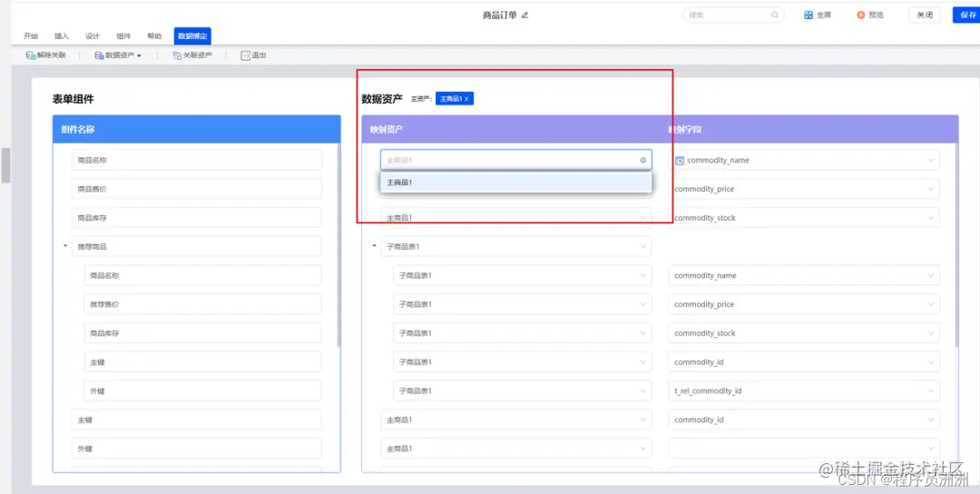Clear the open 主商品1 combo box
Image resolution: width=980 pixels, height=494 pixels.
[642, 160]
